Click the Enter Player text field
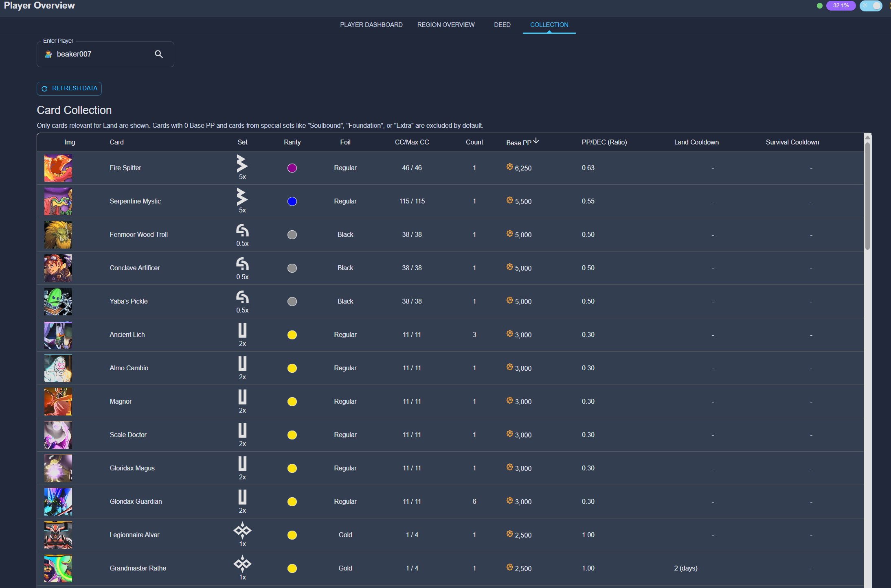 (102, 54)
